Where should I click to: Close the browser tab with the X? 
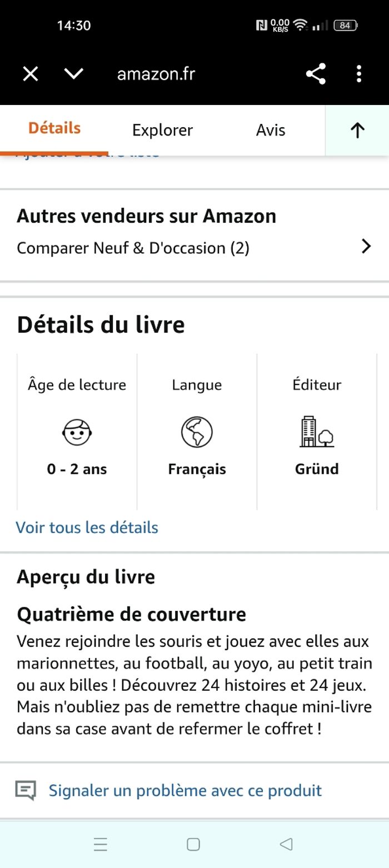click(x=31, y=74)
